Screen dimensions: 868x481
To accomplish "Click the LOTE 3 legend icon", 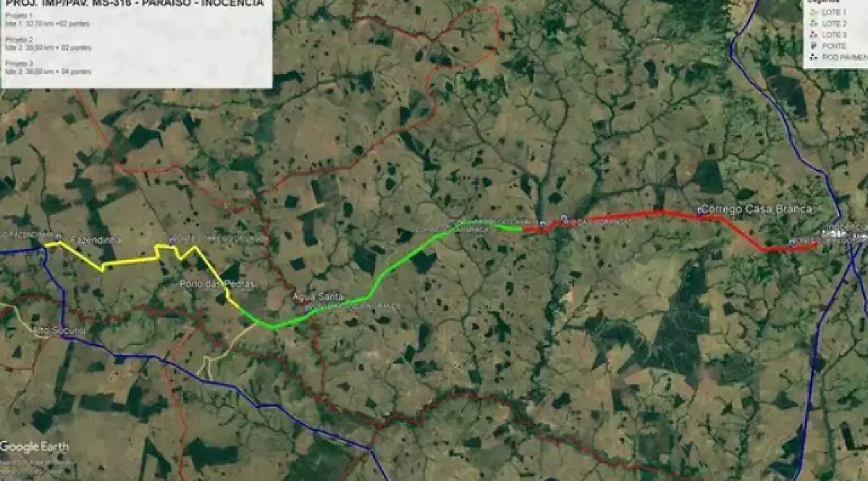I will [813, 34].
